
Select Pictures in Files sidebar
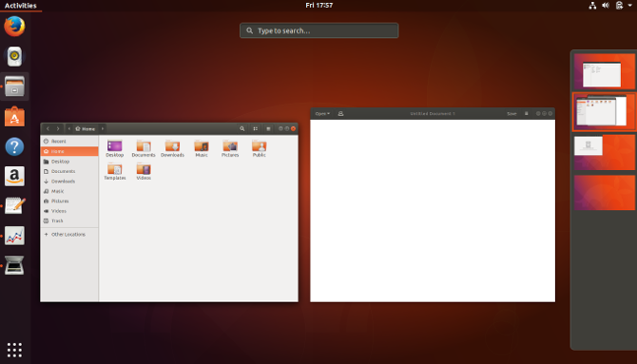coord(69,201)
